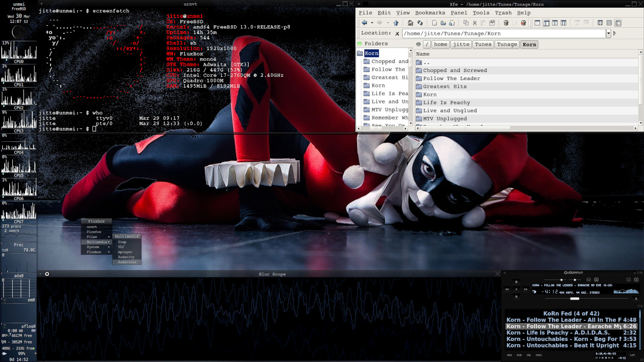Click Audacious volume slider handle
Screen dimensions: 644x362
click(561, 280)
